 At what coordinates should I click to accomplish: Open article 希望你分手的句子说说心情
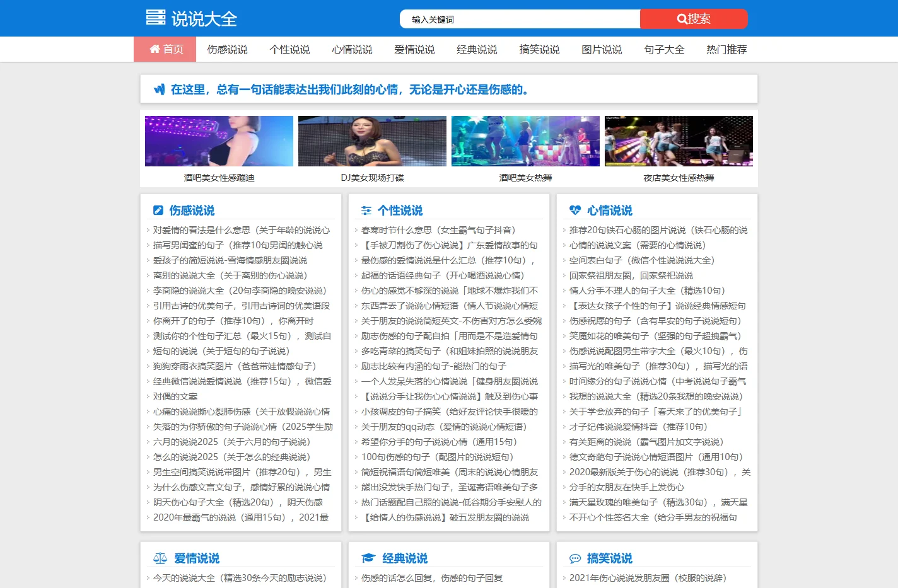point(440,442)
